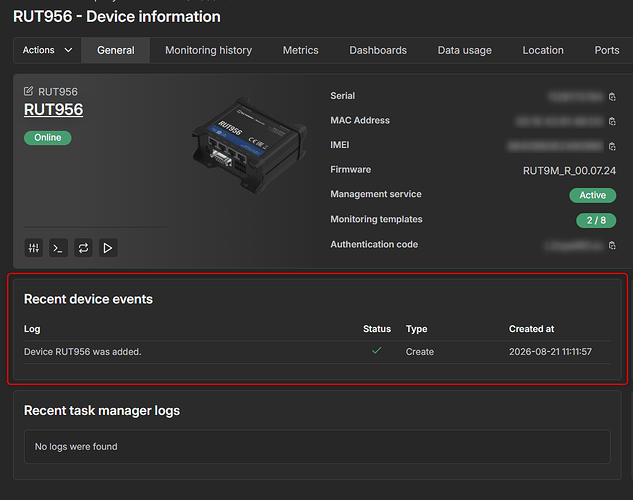The width and height of the screenshot is (633, 500).
Task: Click the Recent device events heading
Action: 88,299
